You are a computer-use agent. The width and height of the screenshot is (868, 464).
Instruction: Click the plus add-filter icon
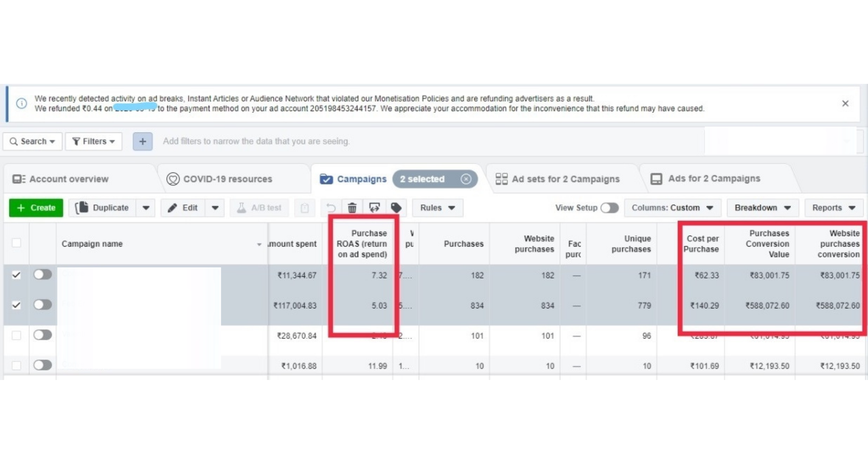pos(142,141)
